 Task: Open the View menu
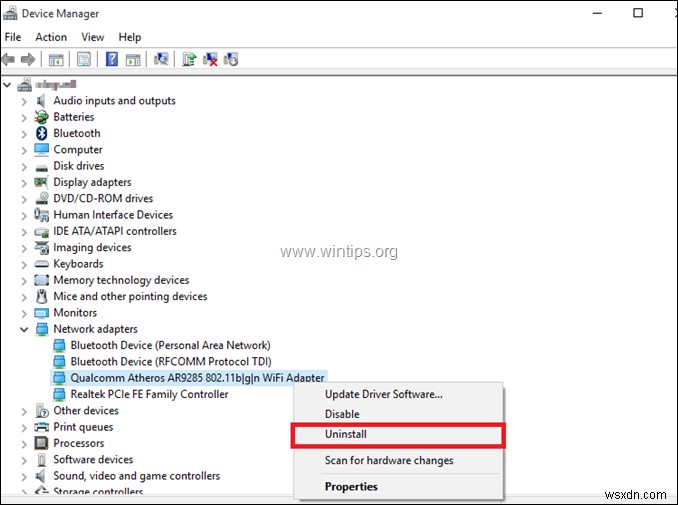(93, 37)
